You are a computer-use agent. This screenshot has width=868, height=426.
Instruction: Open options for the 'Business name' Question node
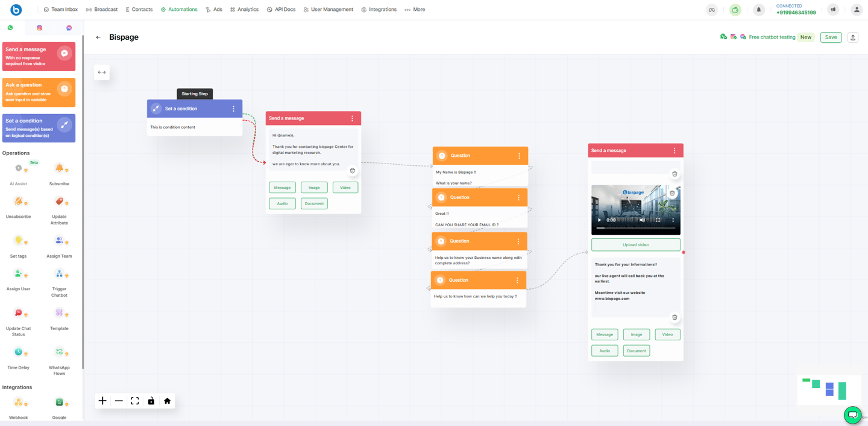[518, 241]
